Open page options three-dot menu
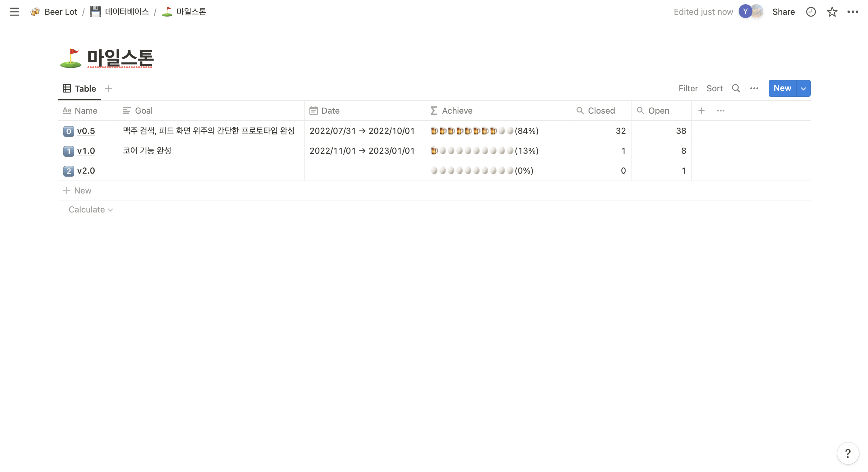This screenshot has height=472, width=868. pyautogui.click(x=853, y=12)
